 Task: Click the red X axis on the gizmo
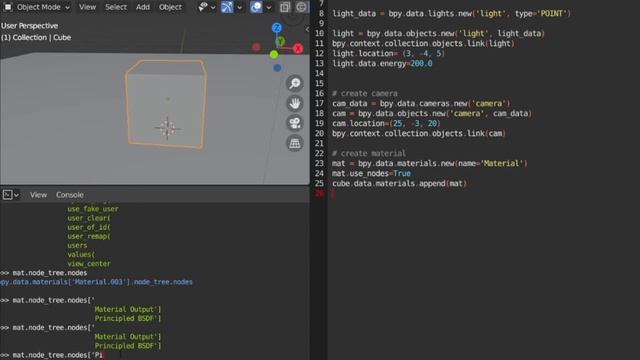tap(298, 49)
